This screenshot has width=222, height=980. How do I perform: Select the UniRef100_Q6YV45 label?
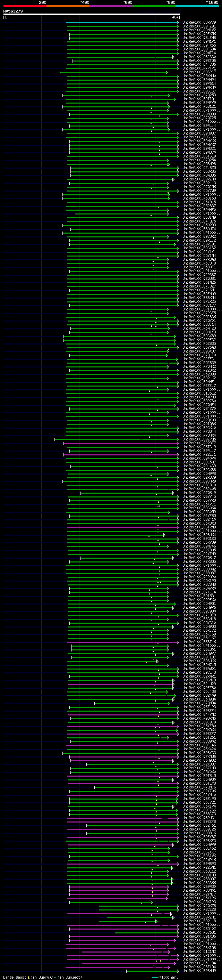pos(199,496)
